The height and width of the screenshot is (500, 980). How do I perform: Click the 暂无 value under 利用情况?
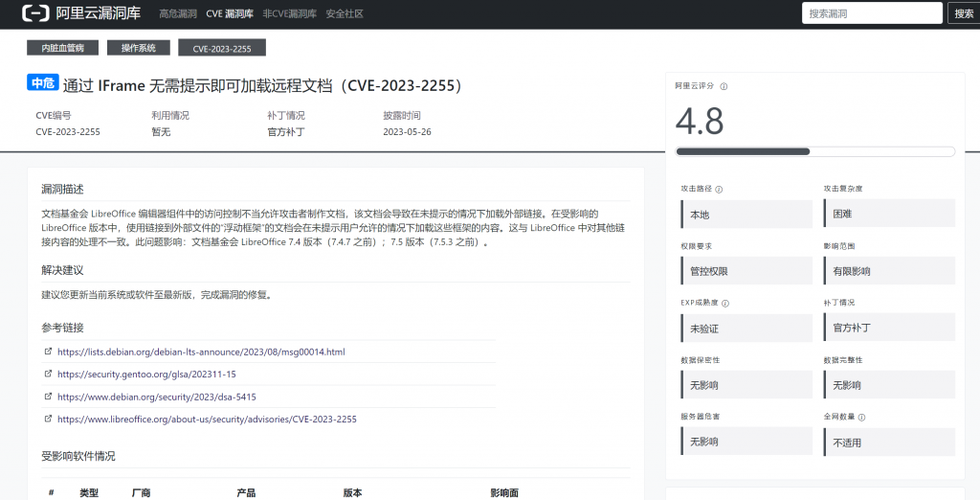coord(161,132)
